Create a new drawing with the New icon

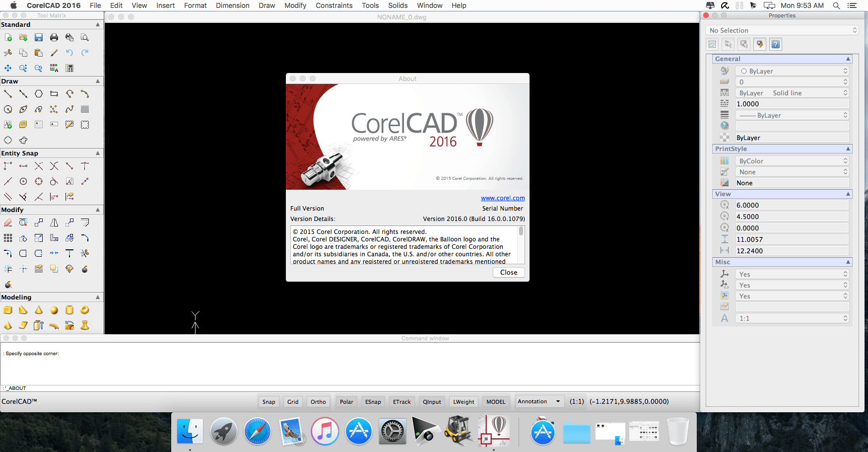8,37
